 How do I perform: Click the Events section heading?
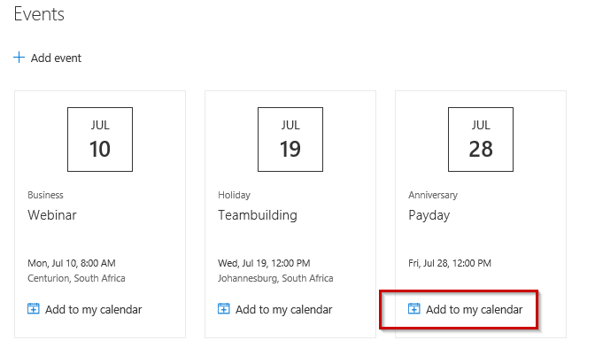(39, 14)
